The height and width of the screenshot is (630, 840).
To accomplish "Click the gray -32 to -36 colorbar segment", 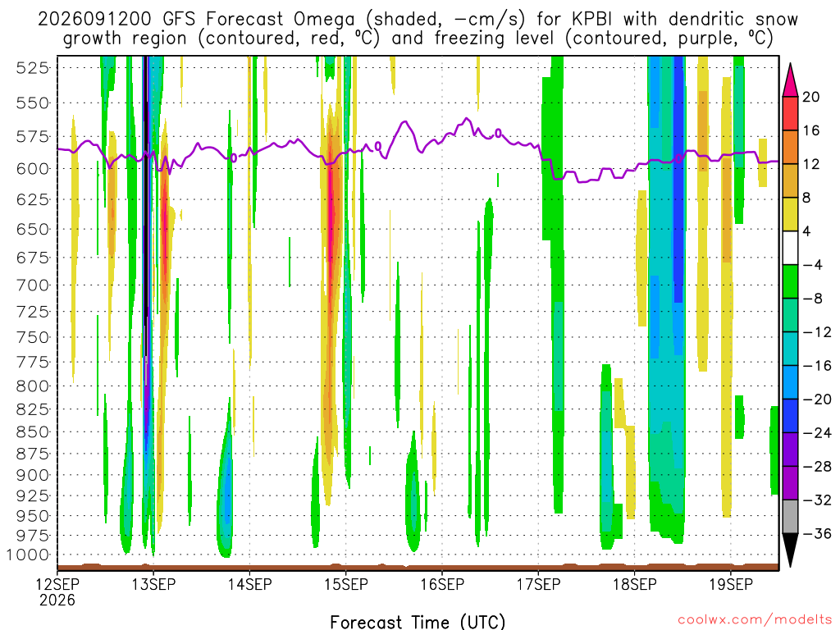I will point(790,517).
